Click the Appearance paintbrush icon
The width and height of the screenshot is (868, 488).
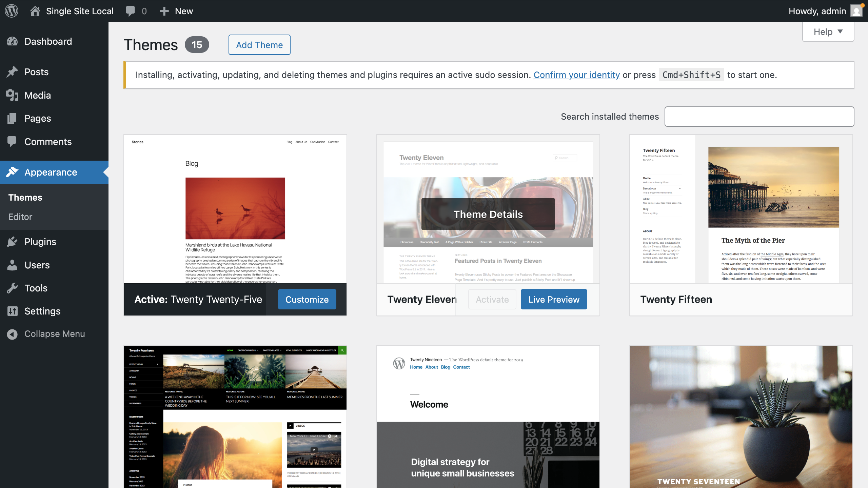click(x=12, y=172)
